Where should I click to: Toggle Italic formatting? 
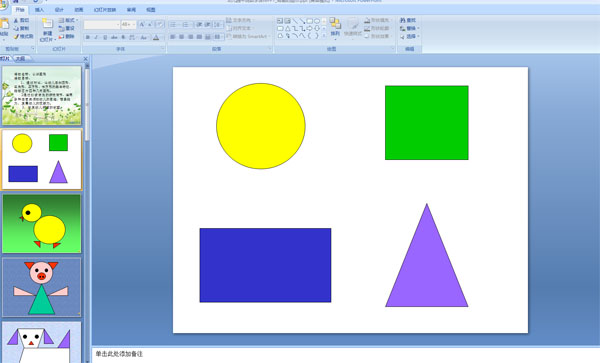pyautogui.click(x=96, y=37)
